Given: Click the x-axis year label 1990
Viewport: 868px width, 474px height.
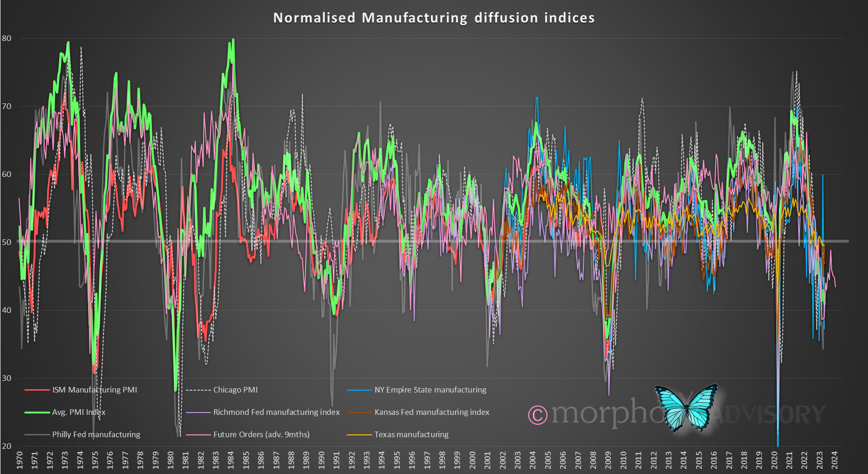Looking at the screenshot, I should tap(321, 460).
